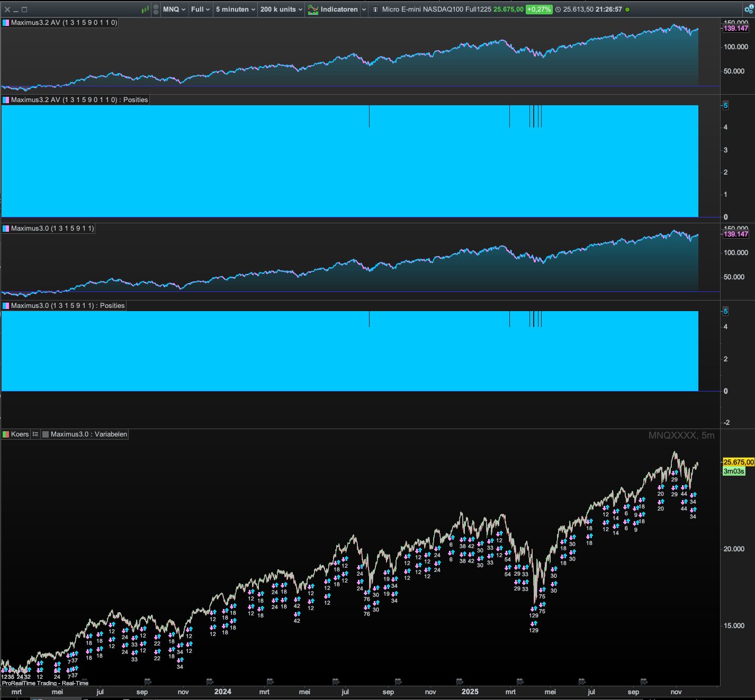Viewport: 755px width, 700px height.
Task: Click the Maximus3.2 AV equity curve label
Action: (64, 23)
